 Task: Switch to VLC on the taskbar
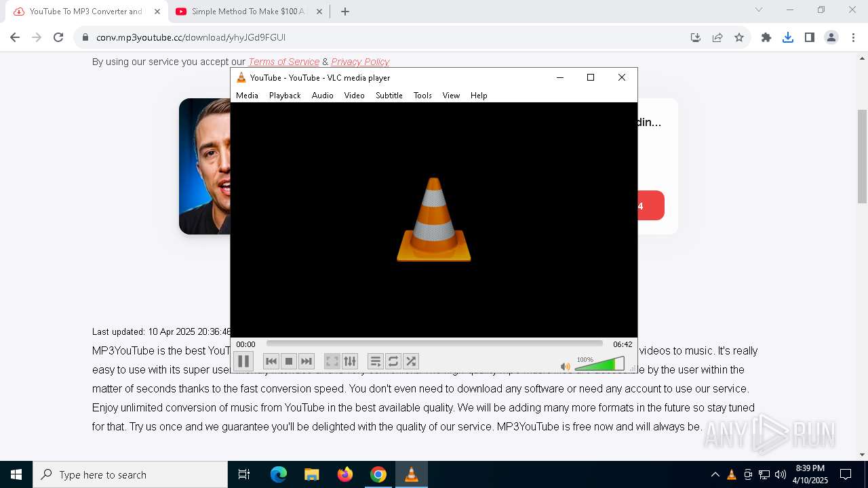[x=411, y=474]
